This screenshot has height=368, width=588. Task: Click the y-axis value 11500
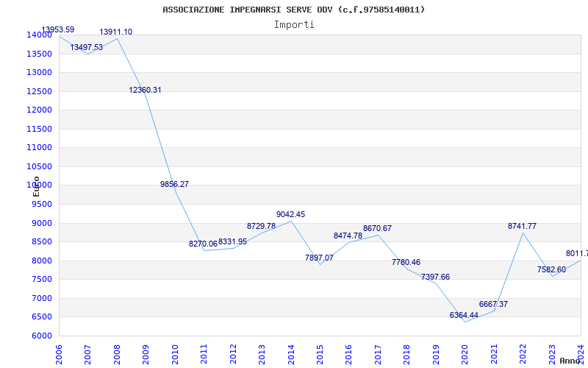pos(39,129)
